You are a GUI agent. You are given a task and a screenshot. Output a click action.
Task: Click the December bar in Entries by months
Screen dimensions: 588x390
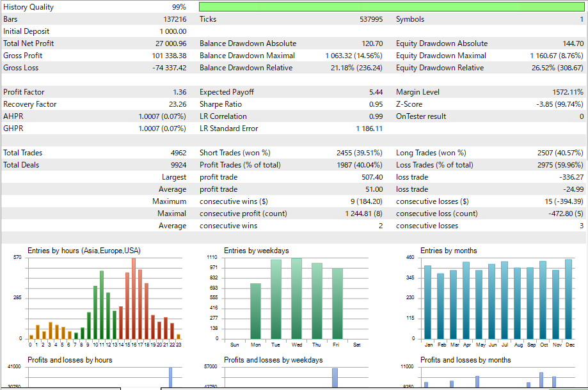[569, 299]
